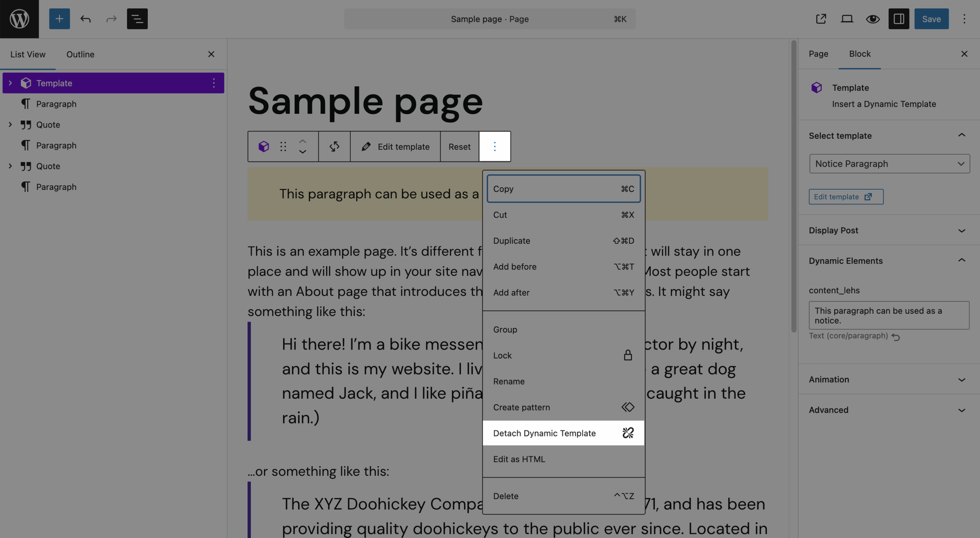The image size is (980, 538).
Task: Collapse the Dynamic Elements section
Action: click(x=889, y=261)
